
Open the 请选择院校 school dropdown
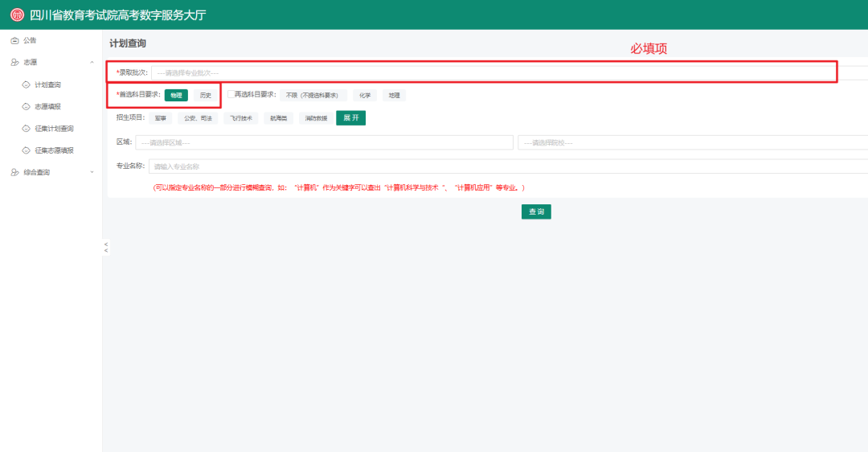click(x=693, y=142)
